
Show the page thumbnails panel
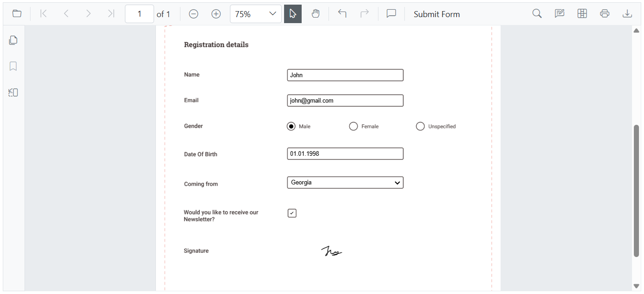[x=13, y=40]
